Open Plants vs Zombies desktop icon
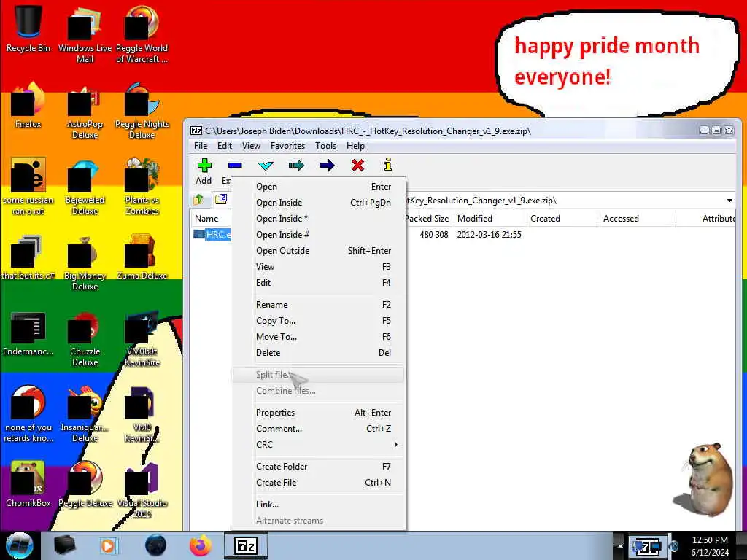 (142, 187)
